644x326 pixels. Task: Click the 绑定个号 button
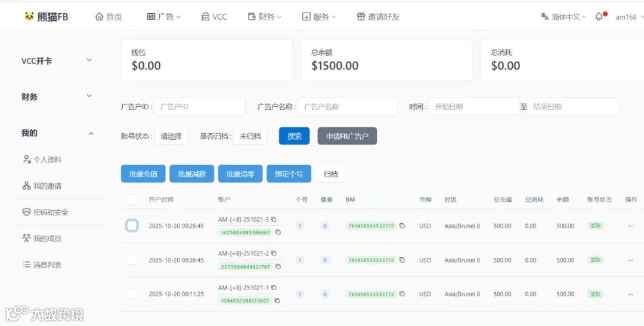click(x=289, y=174)
